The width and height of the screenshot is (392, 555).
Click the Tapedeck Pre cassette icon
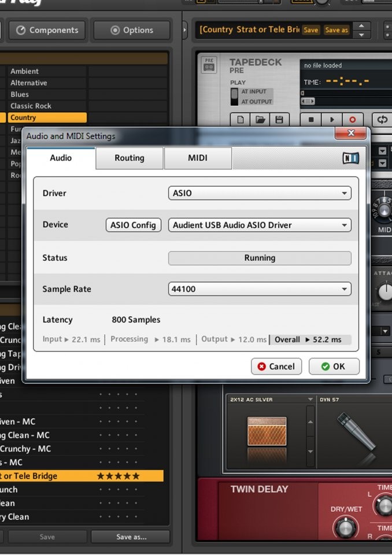[209, 65]
